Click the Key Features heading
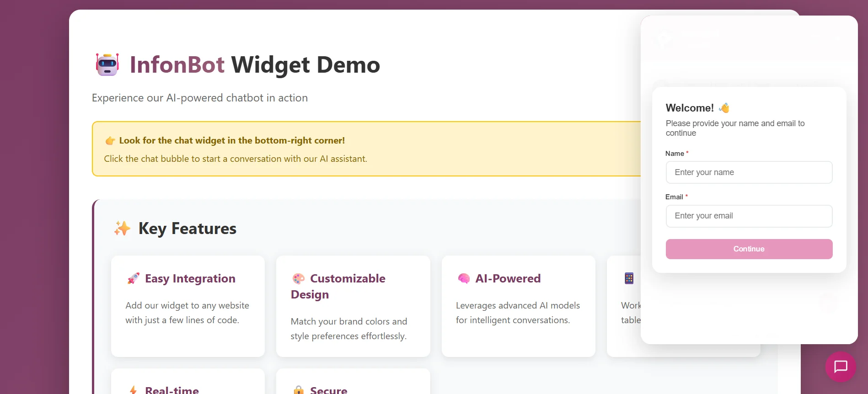 click(x=188, y=228)
